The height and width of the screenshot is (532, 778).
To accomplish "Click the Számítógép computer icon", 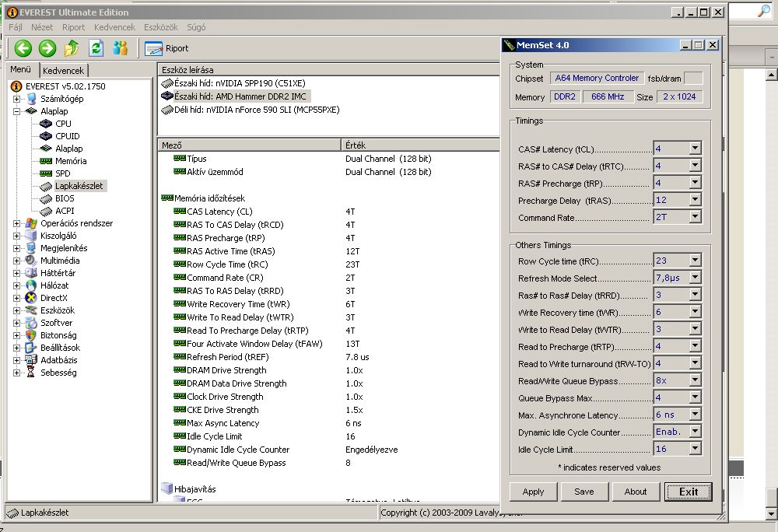I will 31,99.
